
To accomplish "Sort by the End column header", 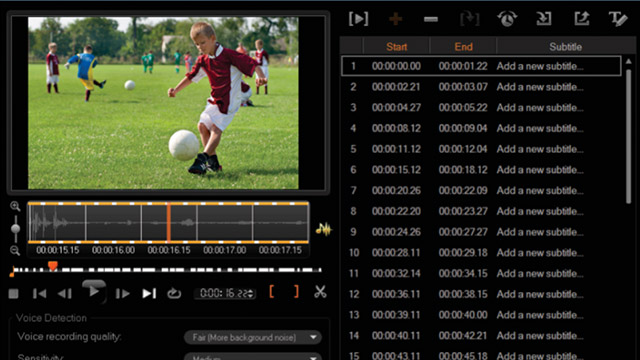I will pos(463,47).
